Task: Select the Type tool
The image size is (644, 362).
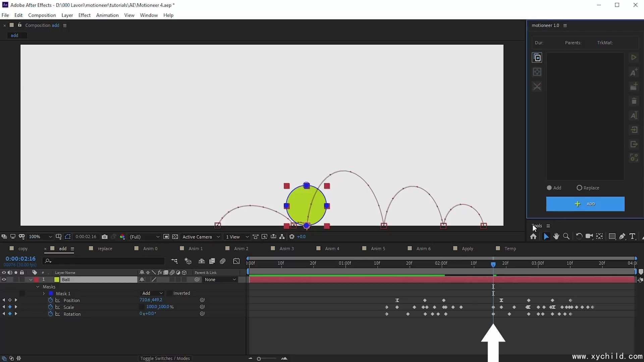Action: 633,237
